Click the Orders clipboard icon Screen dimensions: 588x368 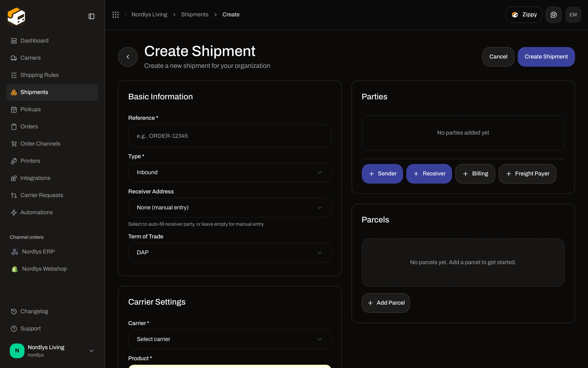point(14,127)
